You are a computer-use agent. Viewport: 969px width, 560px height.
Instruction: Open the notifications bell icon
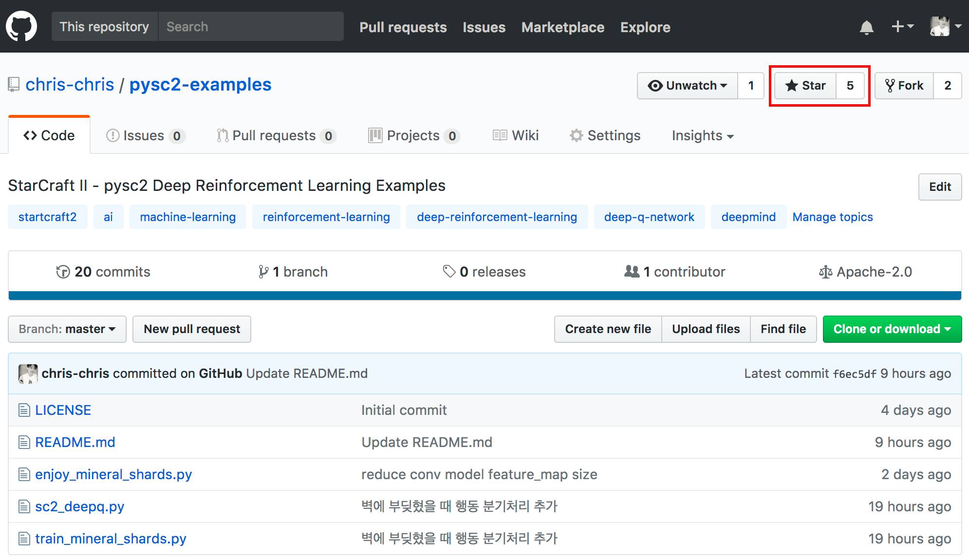866,27
